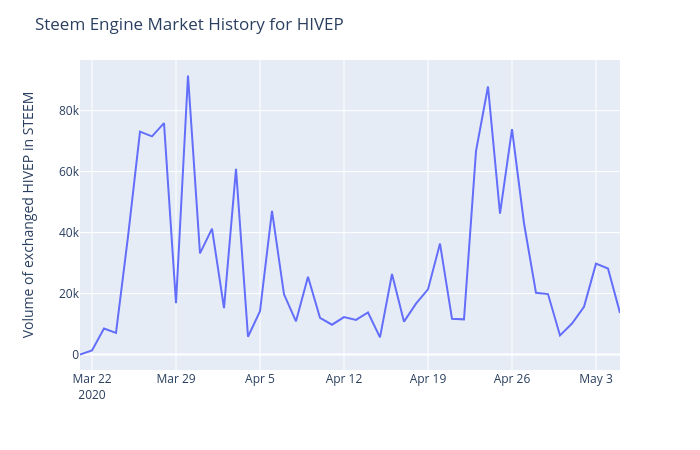Click the 'May 3' x-axis date label
Image resolution: width=700 pixels, height=450 pixels.
pos(596,379)
